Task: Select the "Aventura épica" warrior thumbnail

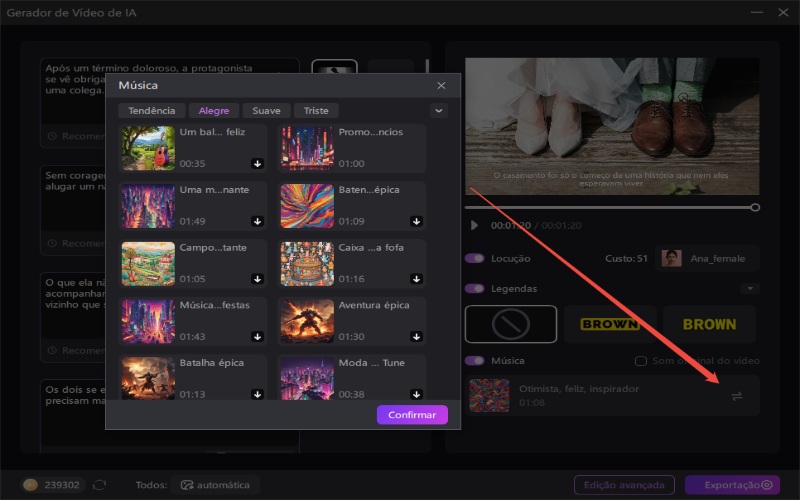Action: click(x=307, y=321)
